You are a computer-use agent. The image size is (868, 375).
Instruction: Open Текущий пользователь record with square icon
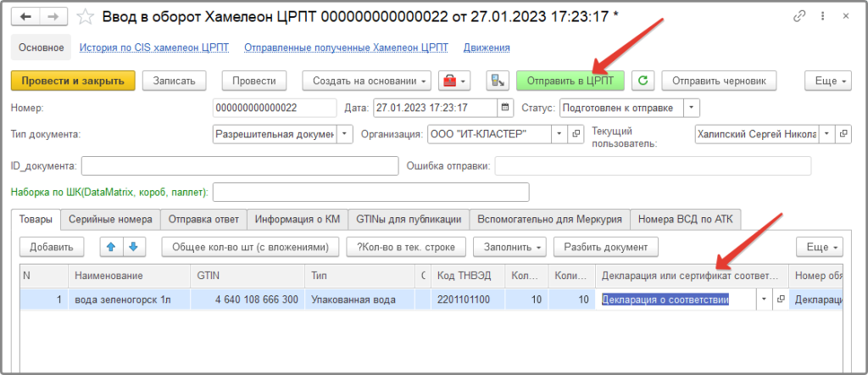coord(843,134)
